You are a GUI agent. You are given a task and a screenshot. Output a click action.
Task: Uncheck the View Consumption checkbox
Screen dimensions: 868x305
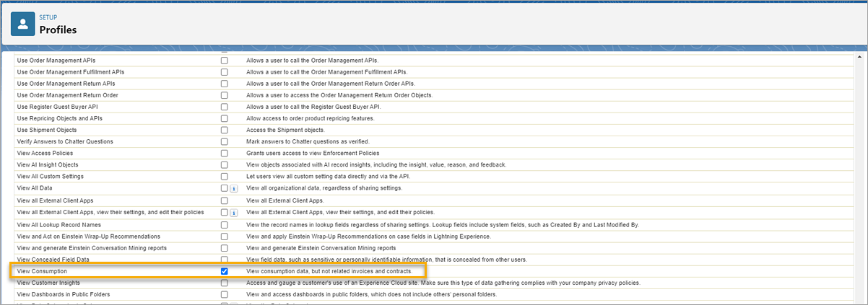[x=224, y=271]
